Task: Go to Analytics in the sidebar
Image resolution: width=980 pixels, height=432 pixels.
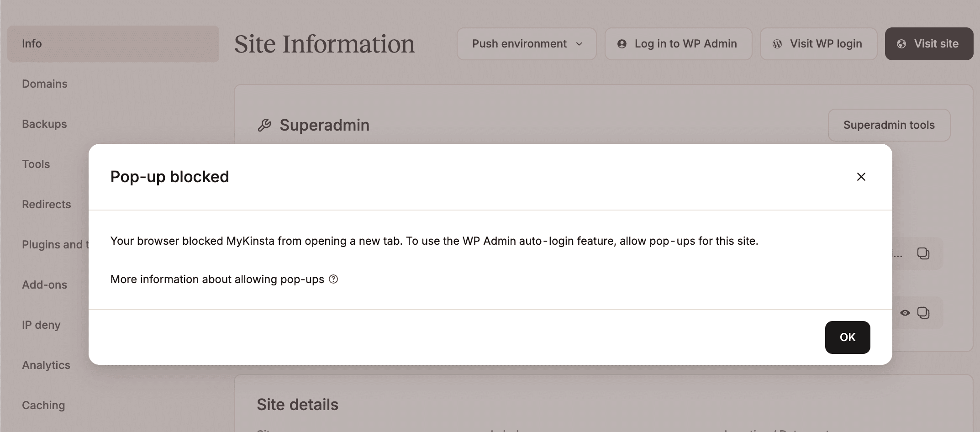Action: (x=46, y=365)
